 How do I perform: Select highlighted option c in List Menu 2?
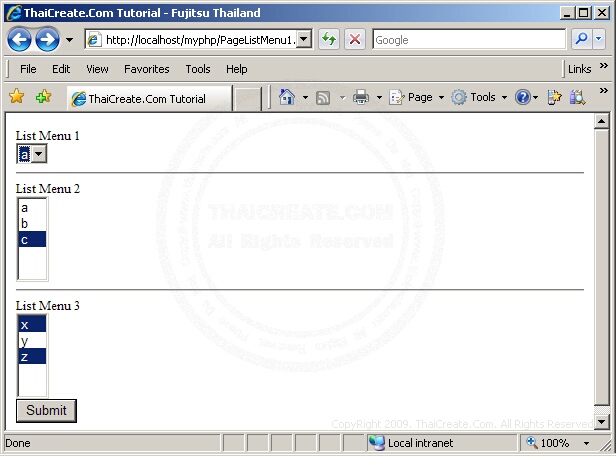32,239
